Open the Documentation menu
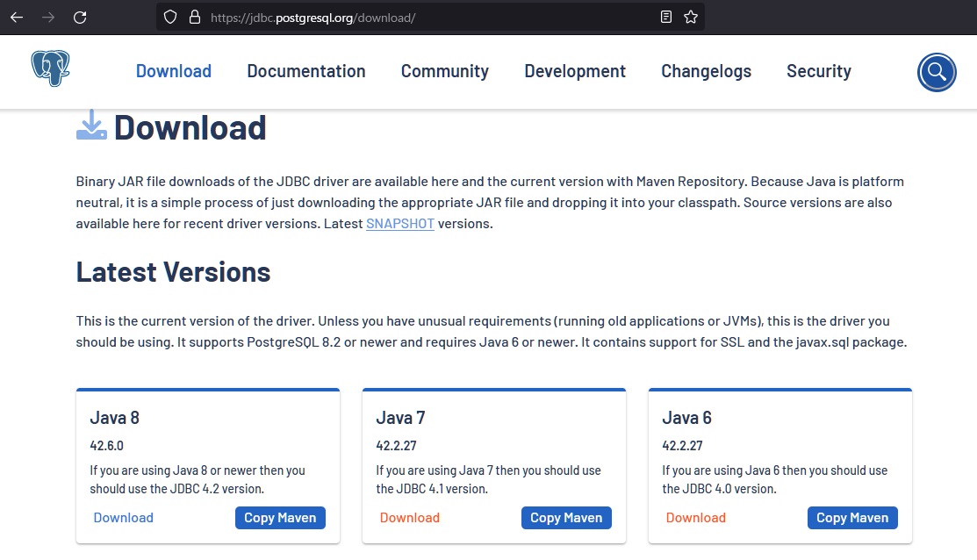977x560 pixels. 305,71
